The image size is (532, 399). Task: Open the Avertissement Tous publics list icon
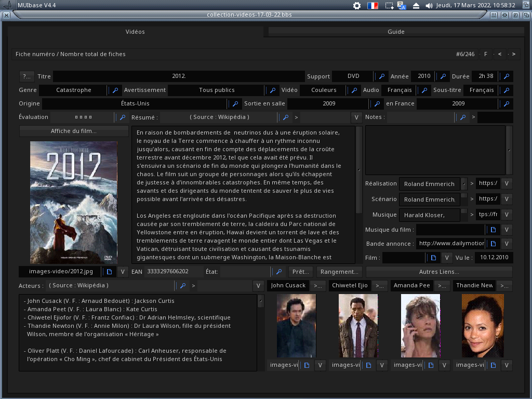point(273,90)
